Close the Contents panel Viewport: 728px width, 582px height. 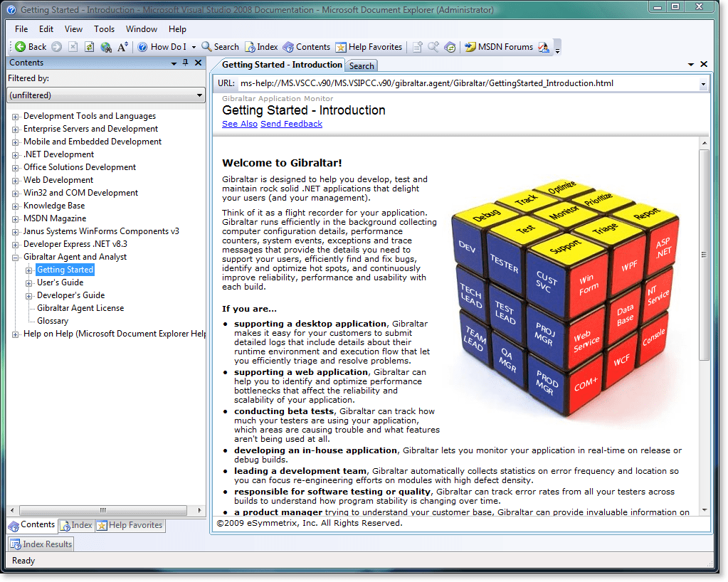tap(199, 63)
